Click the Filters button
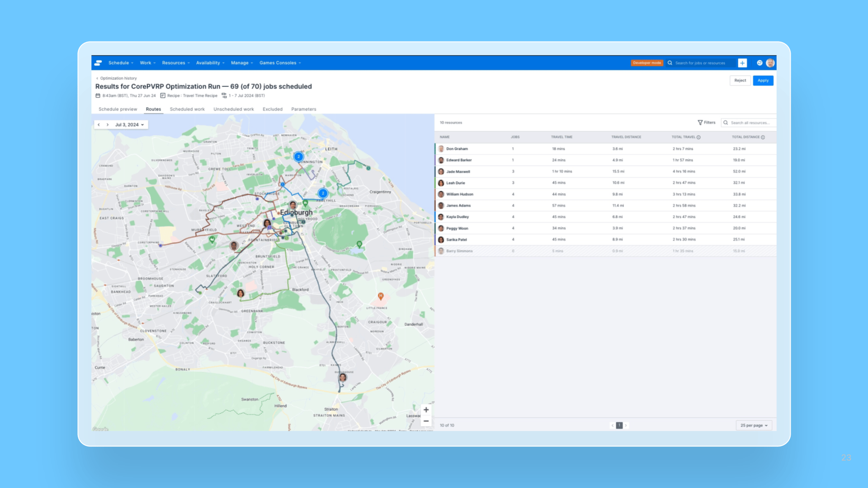The image size is (868, 488). (x=707, y=122)
